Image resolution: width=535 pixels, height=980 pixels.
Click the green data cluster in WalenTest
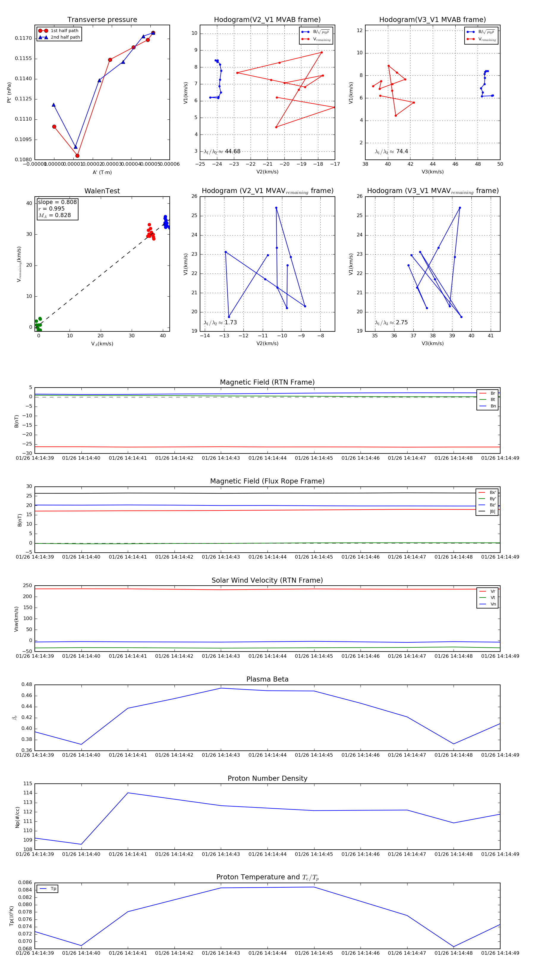pos(38,325)
